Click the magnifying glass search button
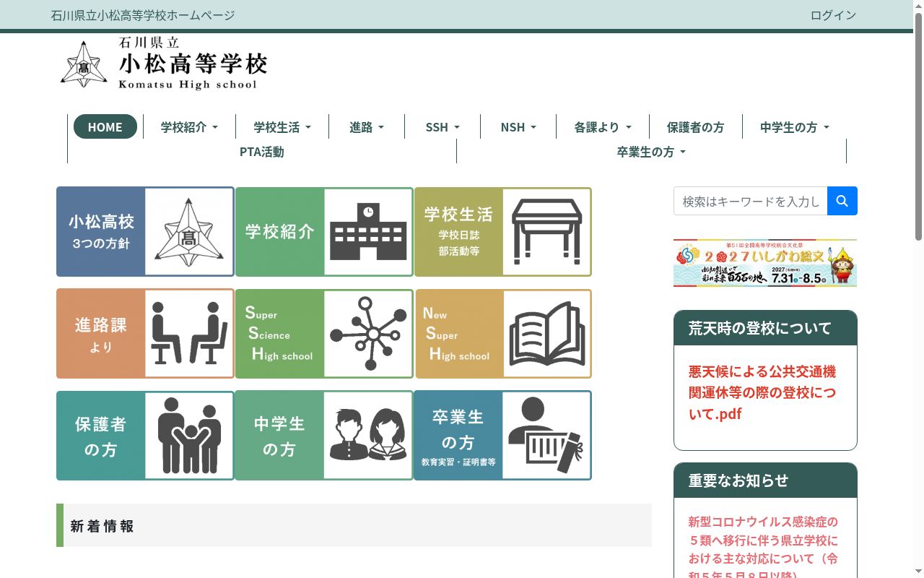This screenshot has height=578, width=924. 842,201
